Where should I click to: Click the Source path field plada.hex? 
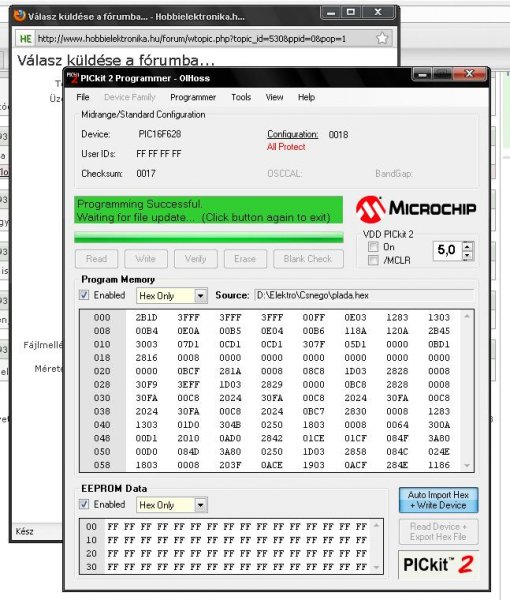pos(363,295)
